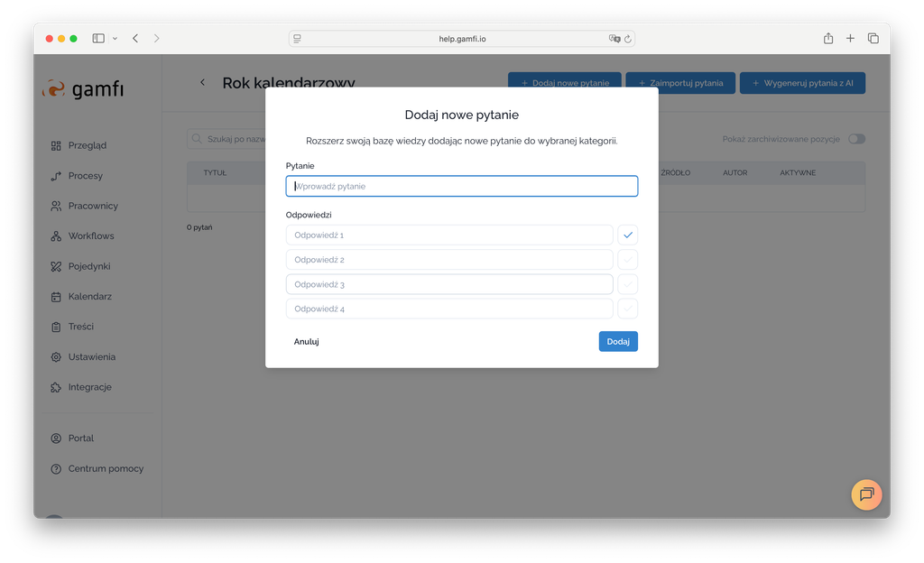Click the Safari share icon
924x563 pixels.
tap(827, 39)
